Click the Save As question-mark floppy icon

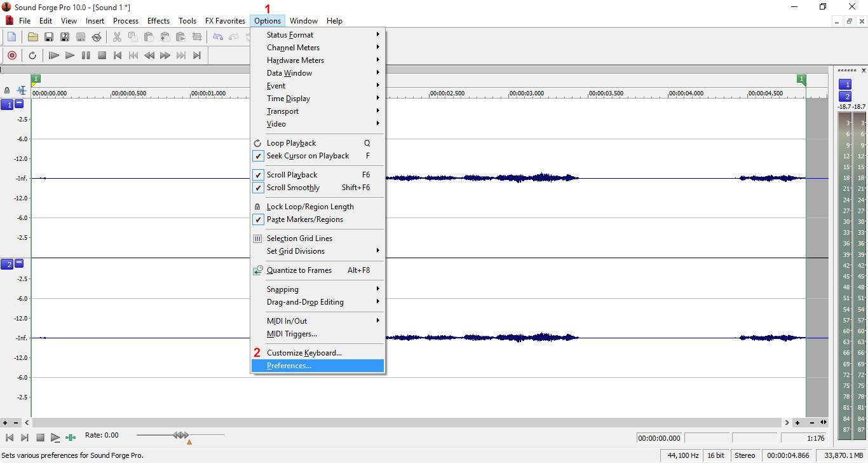pyautogui.click(x=64, y=37)
